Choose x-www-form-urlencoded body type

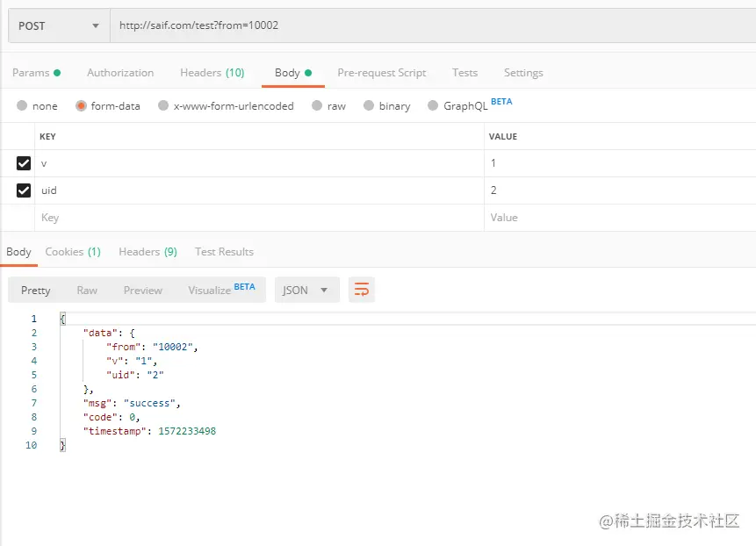(x=163, y=105)
